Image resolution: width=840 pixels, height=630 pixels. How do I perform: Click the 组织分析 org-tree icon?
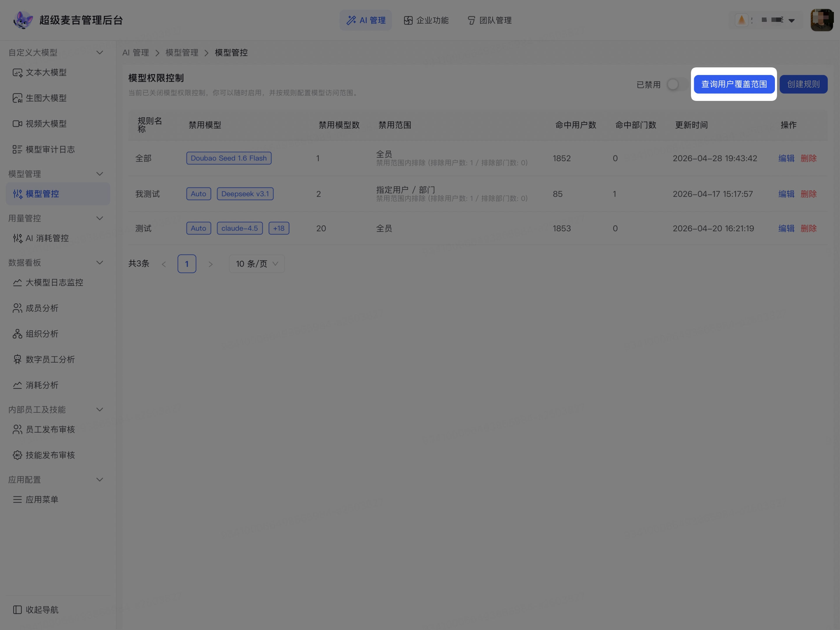[x=17, y=334]
